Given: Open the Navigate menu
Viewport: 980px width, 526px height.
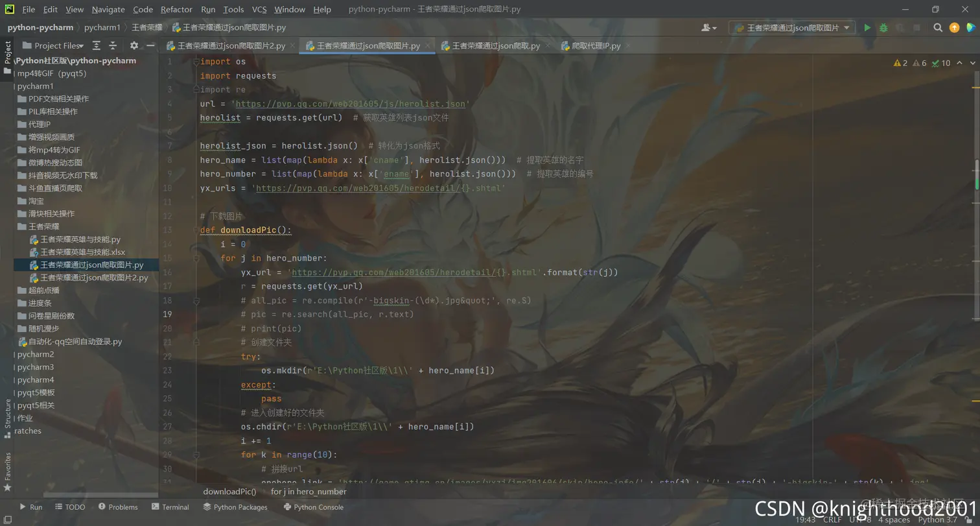Looking at the screenshot, I should [108, 9].
